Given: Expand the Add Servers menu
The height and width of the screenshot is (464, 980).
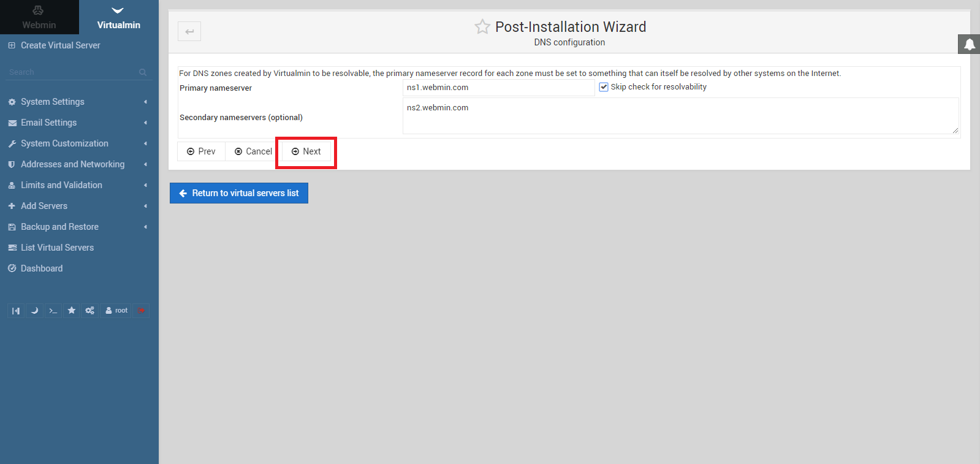Looking at the screenshot, I should pos(79,206).
